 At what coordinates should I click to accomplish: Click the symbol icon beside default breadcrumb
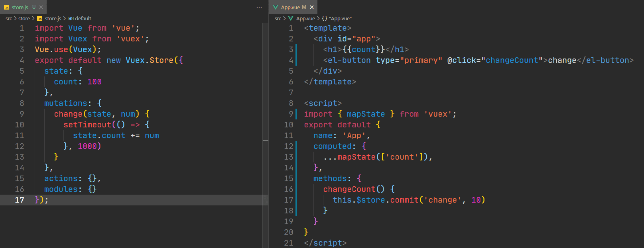point(71,18)
